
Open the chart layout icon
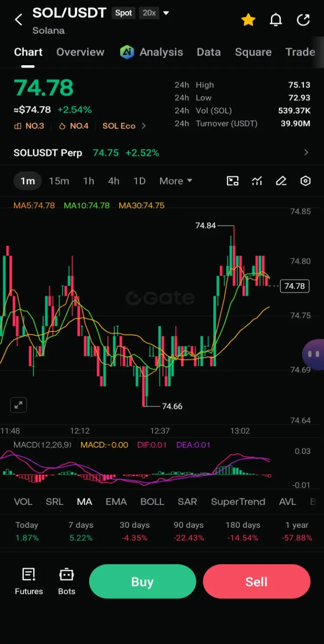click(233, 181)
